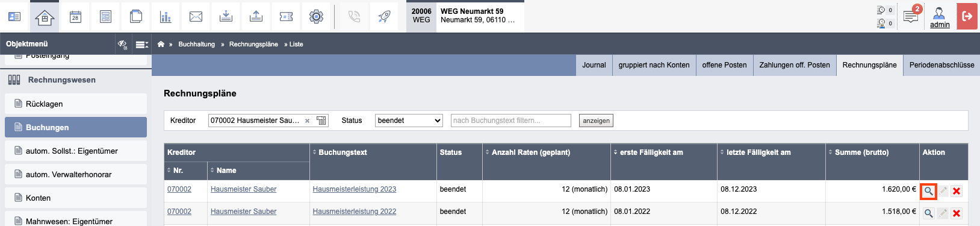
Task: Open Rücklagen in sidebar
Action: 76,104
